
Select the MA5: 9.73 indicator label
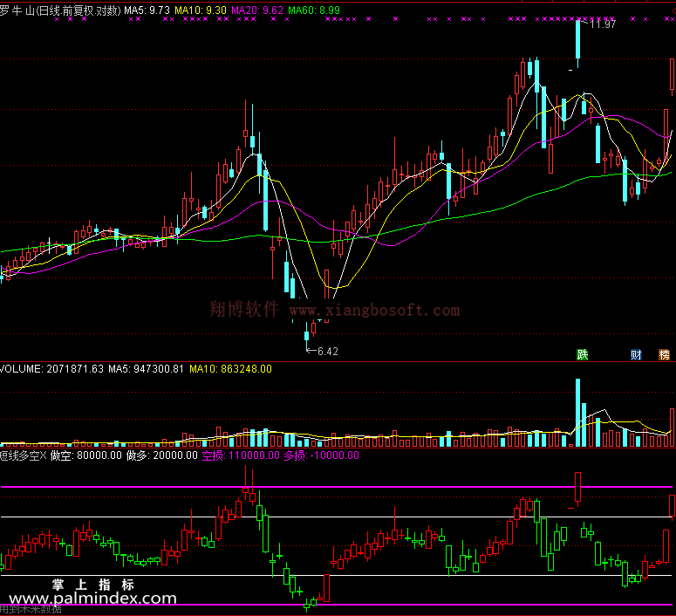[x=147, y=10]
